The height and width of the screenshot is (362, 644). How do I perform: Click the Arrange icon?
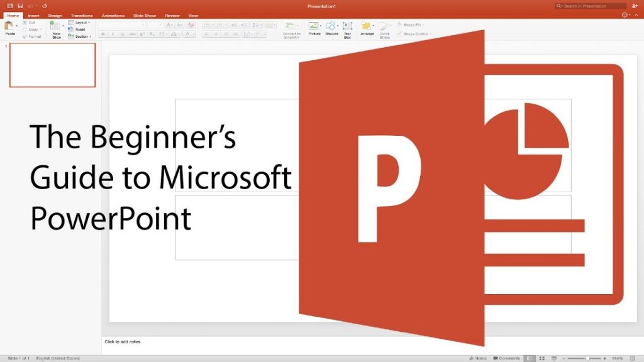(367, 27)
